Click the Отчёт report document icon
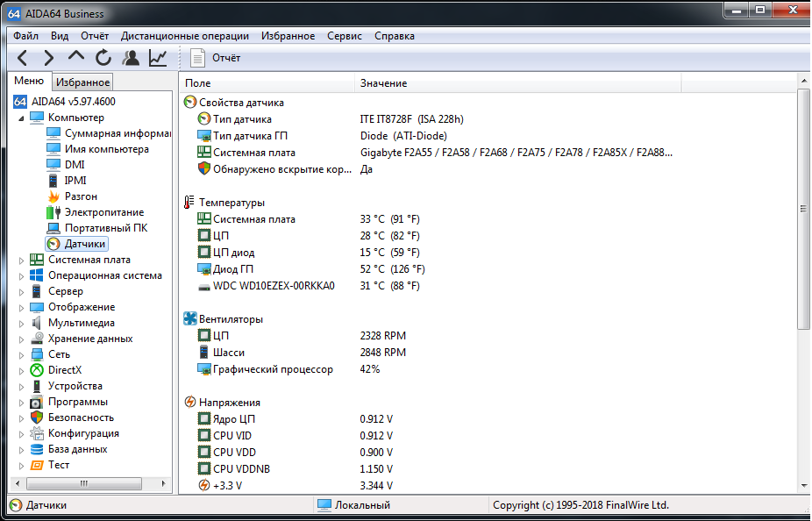 (197, 58)
